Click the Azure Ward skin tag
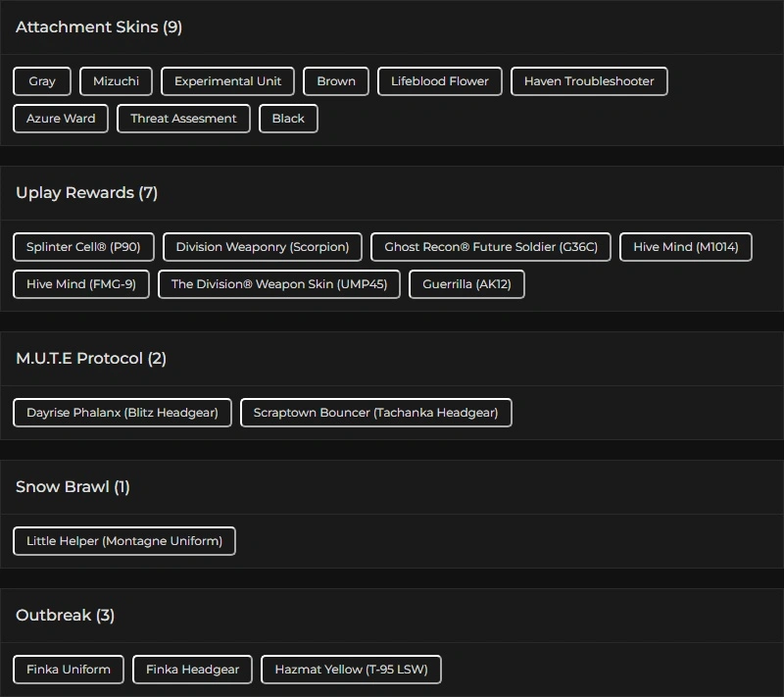784x697 pixels. coord(61,119)
